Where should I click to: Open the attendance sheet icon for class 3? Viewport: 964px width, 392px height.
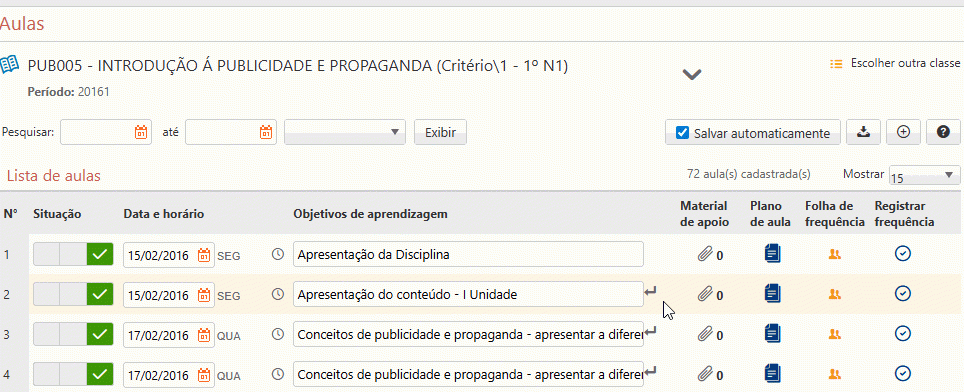(x=834, y=334)
